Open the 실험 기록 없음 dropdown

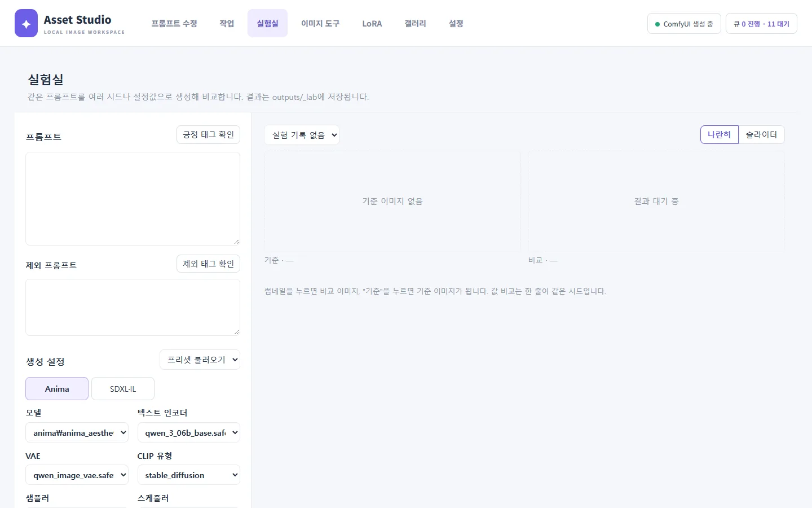[302, 135]
